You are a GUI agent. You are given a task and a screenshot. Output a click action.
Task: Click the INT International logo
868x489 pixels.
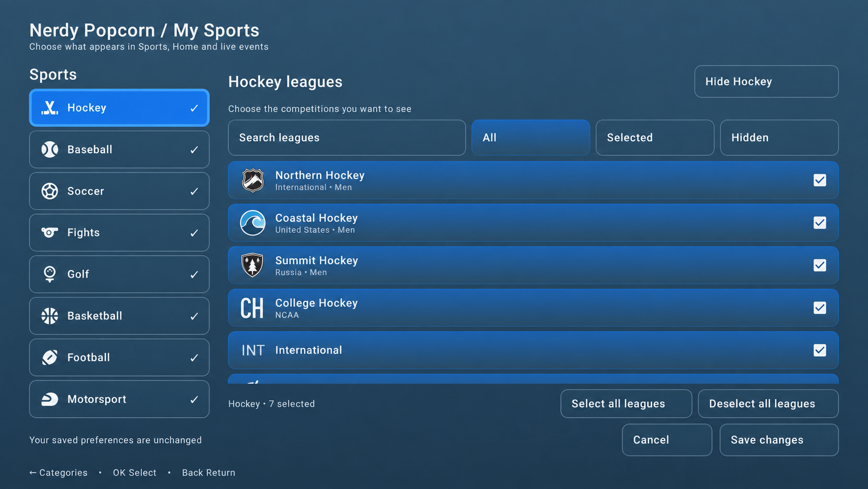click(253, 350)
